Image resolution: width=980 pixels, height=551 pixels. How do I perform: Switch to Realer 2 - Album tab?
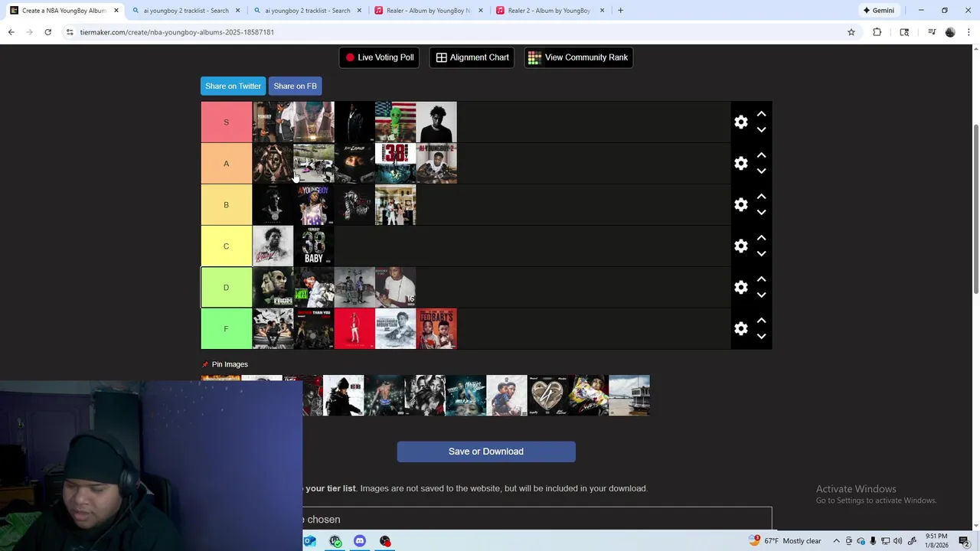click(x=549, y=11)
